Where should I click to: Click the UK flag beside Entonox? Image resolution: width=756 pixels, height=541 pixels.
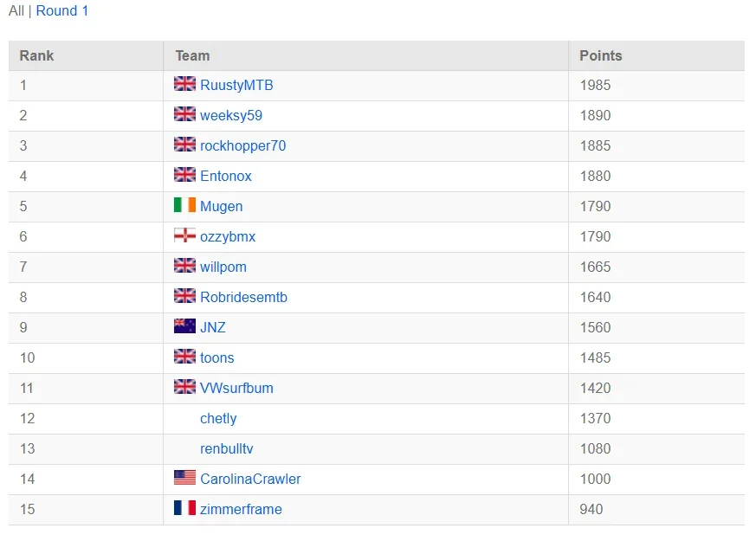point(184,174)
